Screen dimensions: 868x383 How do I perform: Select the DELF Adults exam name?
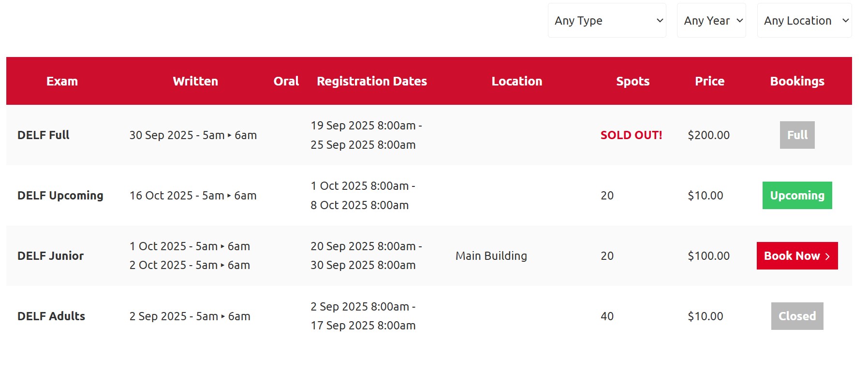(x=51, y=316)
